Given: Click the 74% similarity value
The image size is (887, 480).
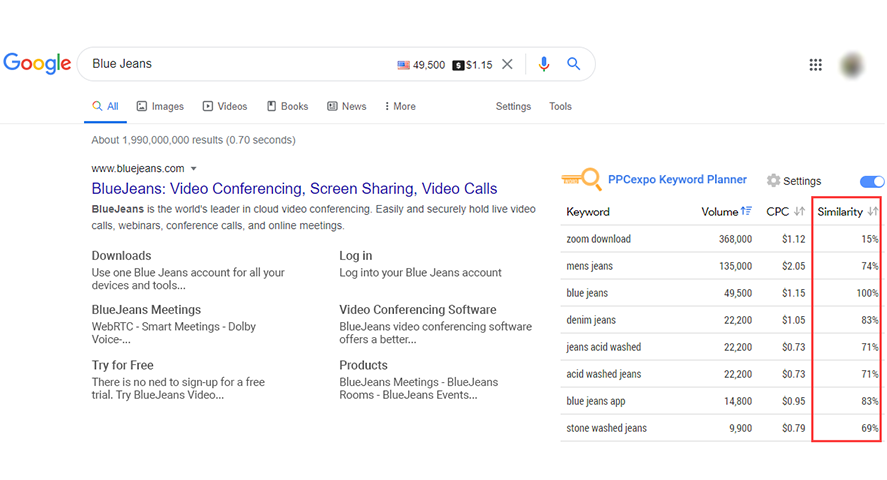Looking at the screenshot, I should (x=869, y=266).
